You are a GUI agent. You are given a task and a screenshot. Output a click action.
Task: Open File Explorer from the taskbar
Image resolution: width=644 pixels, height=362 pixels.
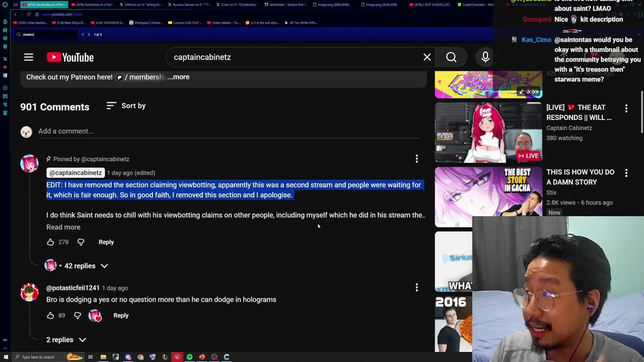(x=103, y=357)
